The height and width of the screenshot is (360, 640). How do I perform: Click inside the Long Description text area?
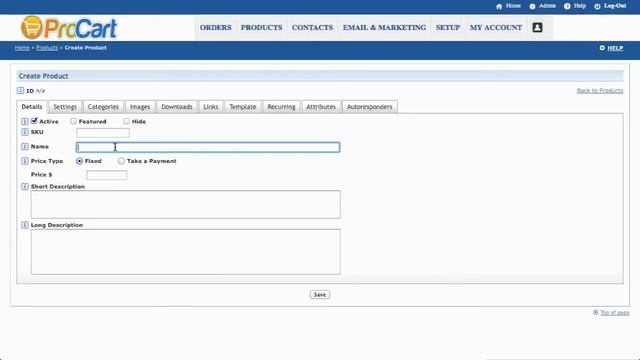pos(185,251)
